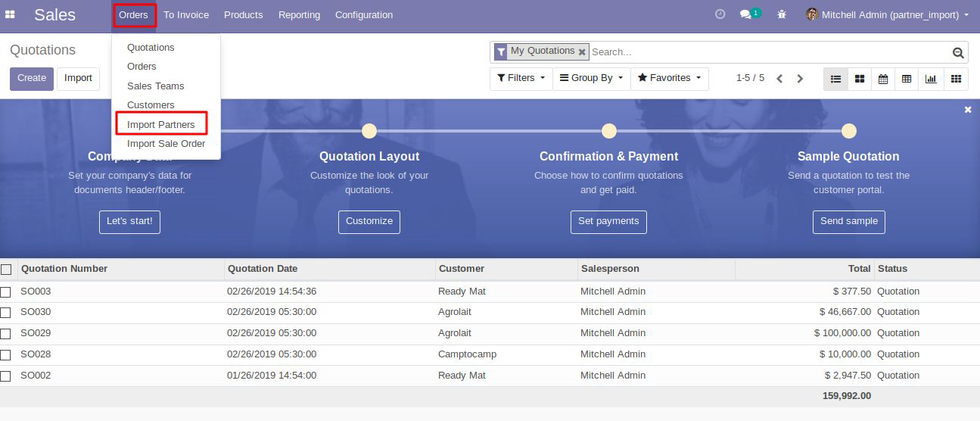Choose Import Partners menu entry

161,124
